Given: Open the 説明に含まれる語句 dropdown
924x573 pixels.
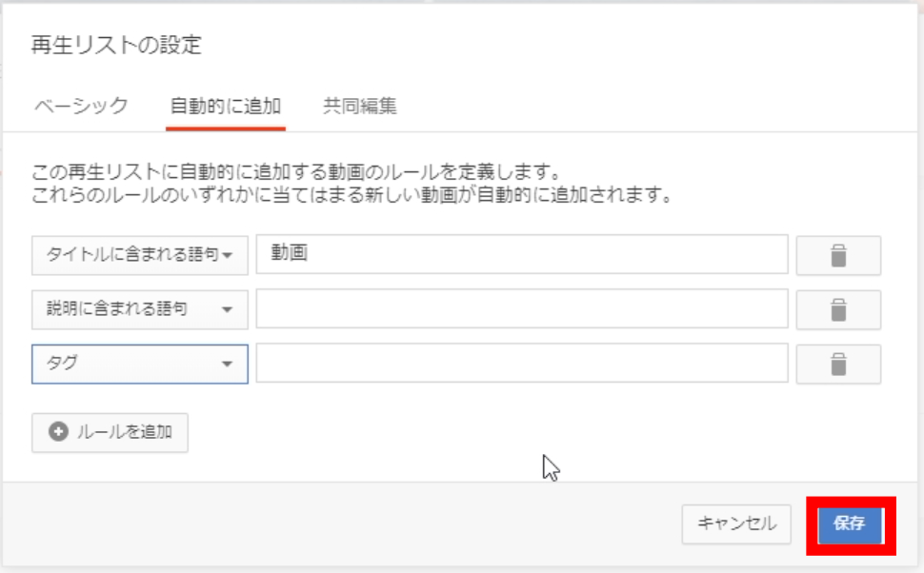Looking at the screenshot, I should pos(140,309).
